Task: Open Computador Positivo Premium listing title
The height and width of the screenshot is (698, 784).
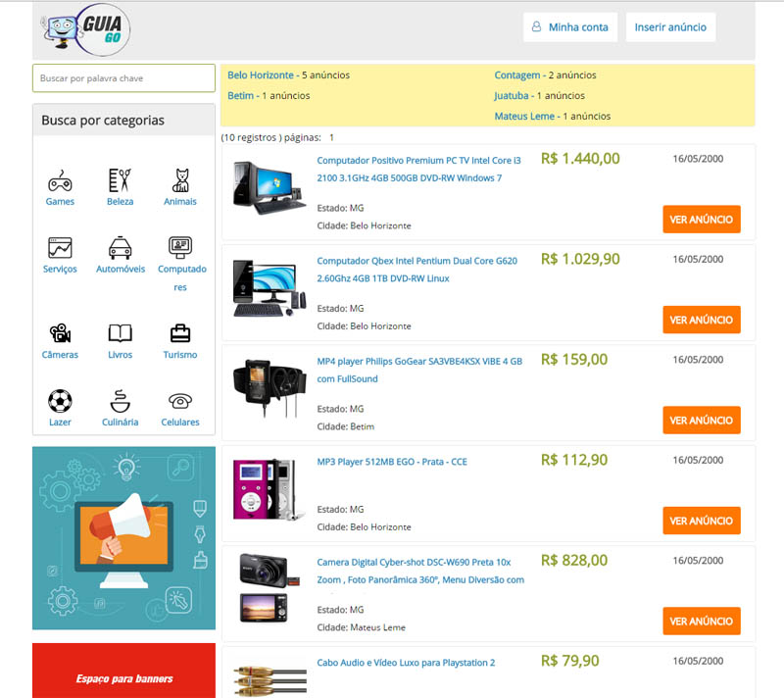Action: pos(419,169)
